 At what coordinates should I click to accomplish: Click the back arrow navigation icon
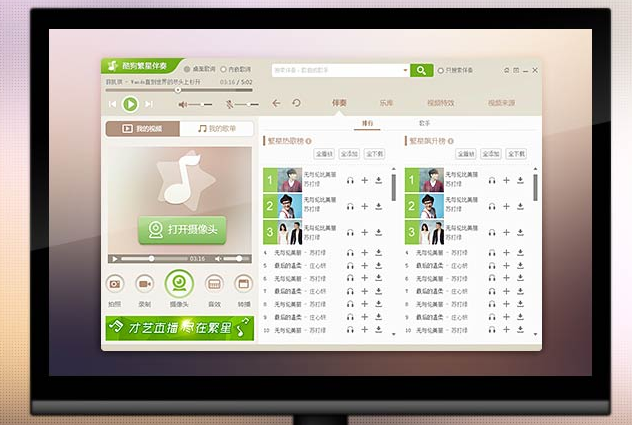277,103
